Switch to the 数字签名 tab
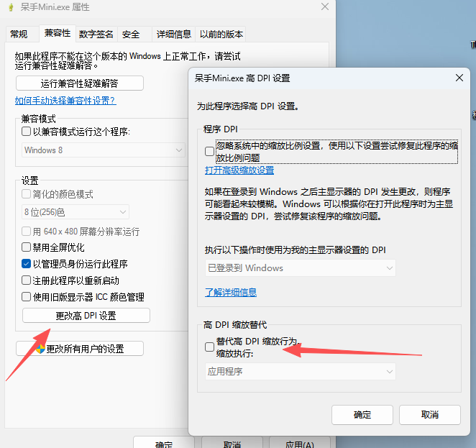 [96, 34]
